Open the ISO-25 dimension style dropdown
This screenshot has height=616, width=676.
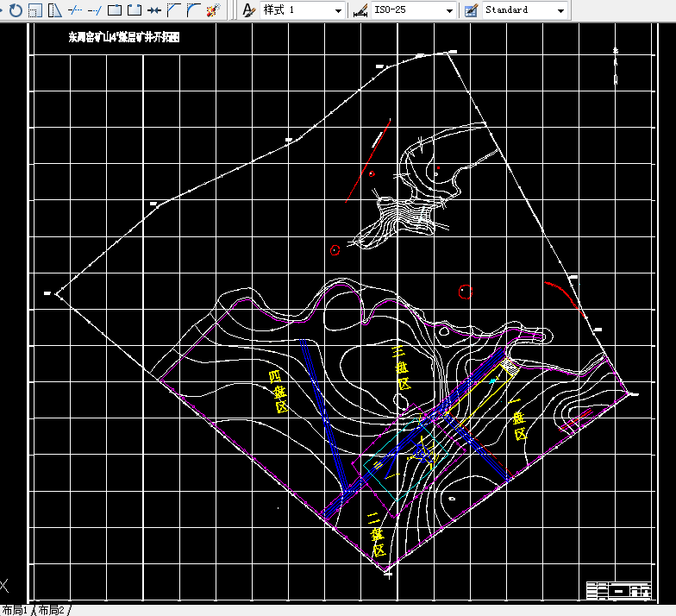point(414,10)
